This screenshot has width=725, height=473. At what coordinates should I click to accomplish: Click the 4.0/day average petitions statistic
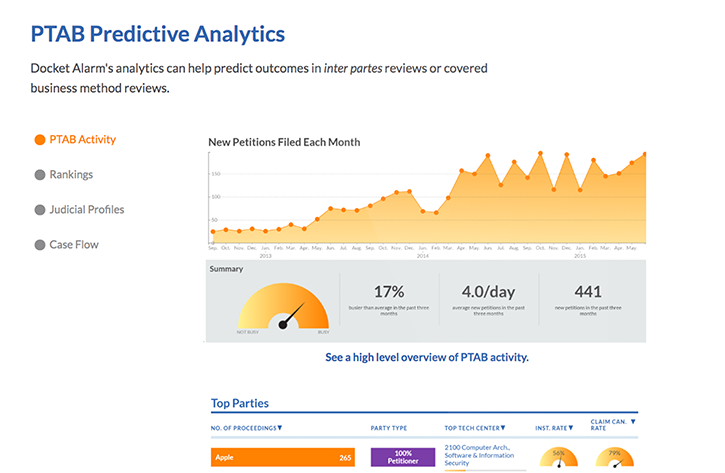click(x=488, y=300)
